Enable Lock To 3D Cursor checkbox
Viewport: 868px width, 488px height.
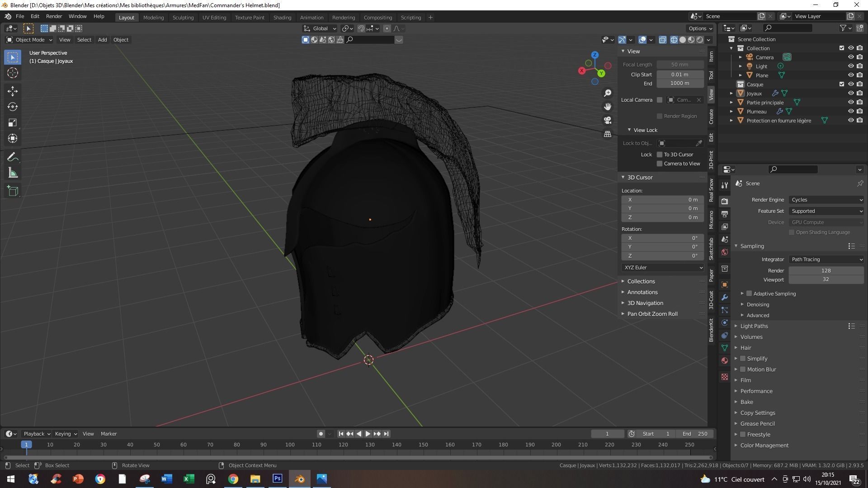(x=660, y=155)
